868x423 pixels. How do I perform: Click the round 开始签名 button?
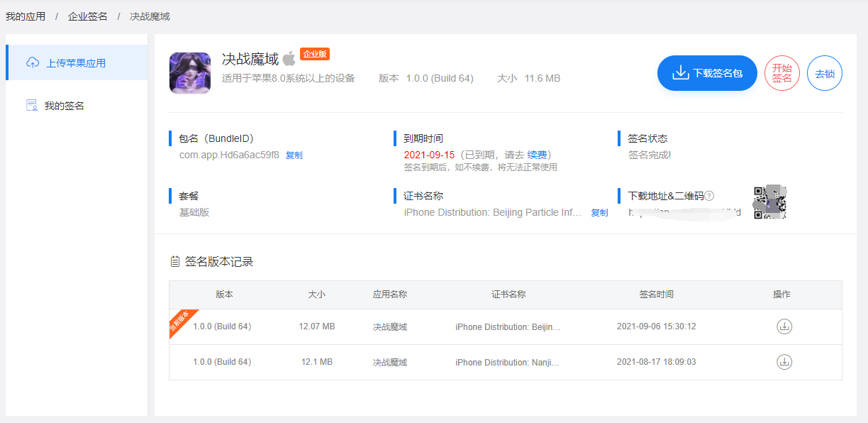coord(782,73)
